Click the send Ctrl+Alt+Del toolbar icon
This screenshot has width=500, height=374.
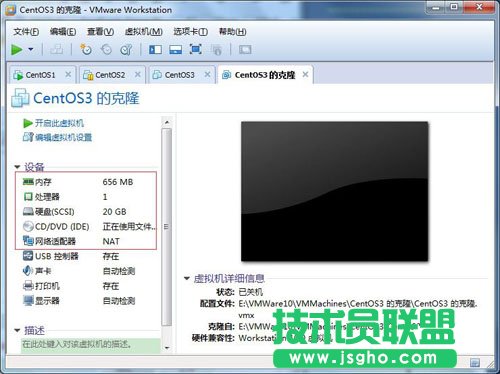point(56,50)
